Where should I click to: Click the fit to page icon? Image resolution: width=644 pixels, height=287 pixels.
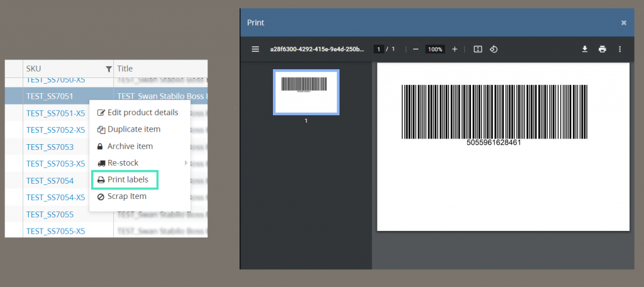[478, 49]
